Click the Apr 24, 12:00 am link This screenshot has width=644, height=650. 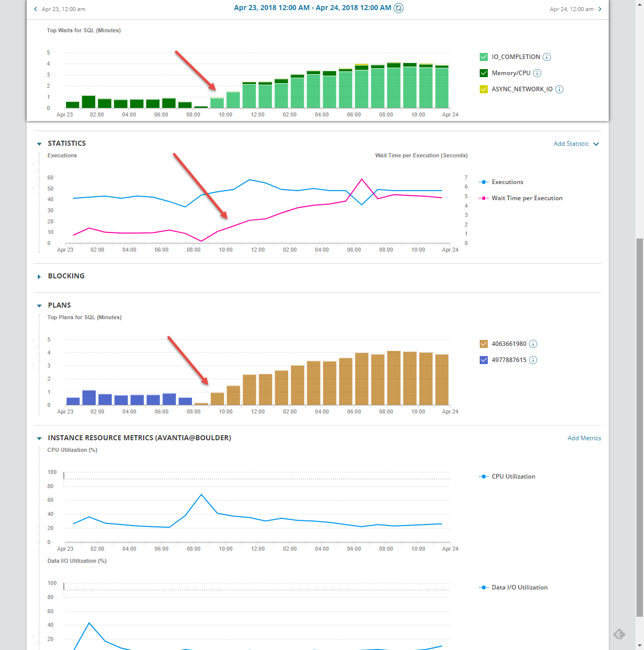pyautogui.click(x=571, y=9)
